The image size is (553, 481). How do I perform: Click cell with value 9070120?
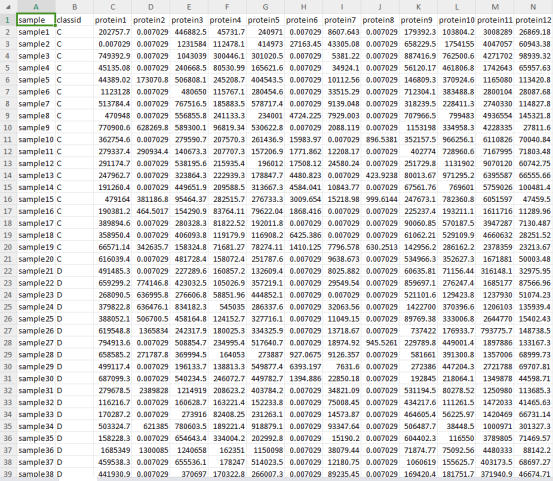tap(495, 163)
